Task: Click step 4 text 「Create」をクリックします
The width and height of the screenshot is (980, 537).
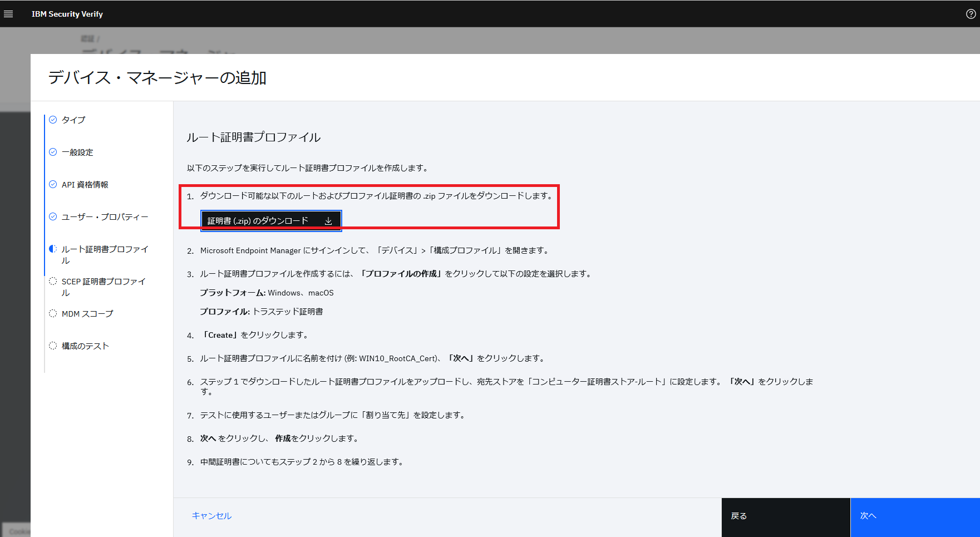Action: 255,335
